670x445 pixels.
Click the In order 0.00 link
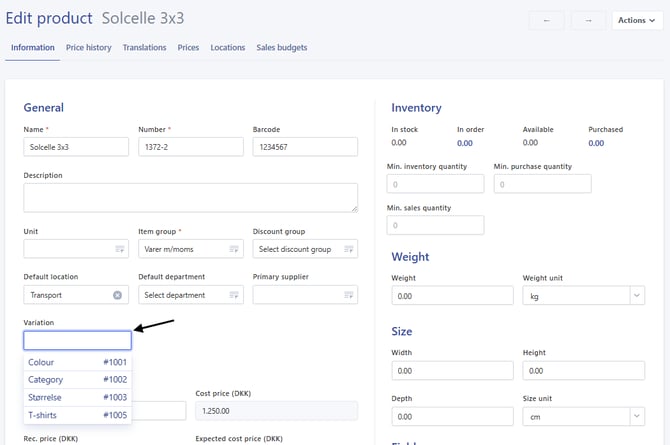[464, 143]
